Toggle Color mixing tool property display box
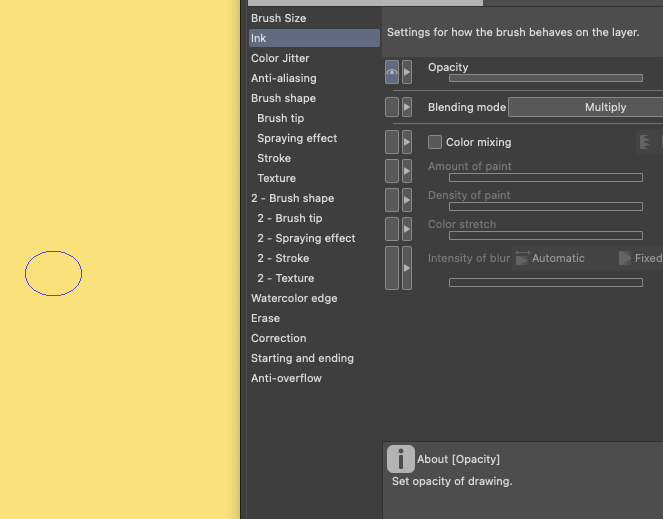Screen dimensions: 663x519 click(392, 142)
